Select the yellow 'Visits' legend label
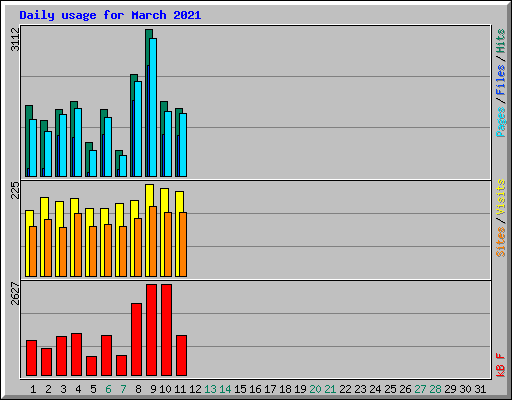 tap(501, 197)
